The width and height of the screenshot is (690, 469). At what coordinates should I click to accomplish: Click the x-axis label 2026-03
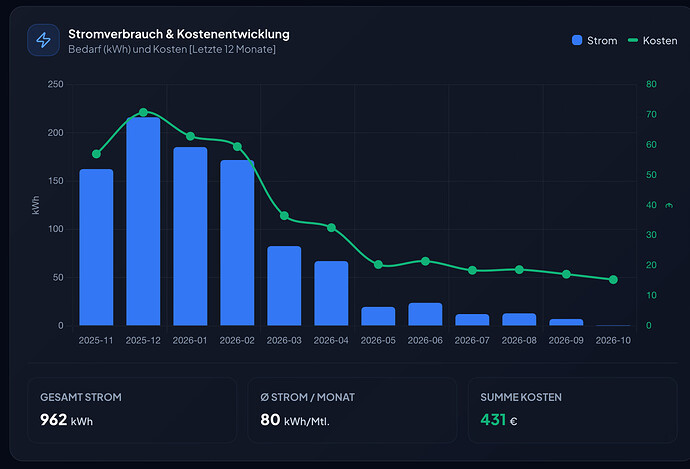[x=284, y=341]
